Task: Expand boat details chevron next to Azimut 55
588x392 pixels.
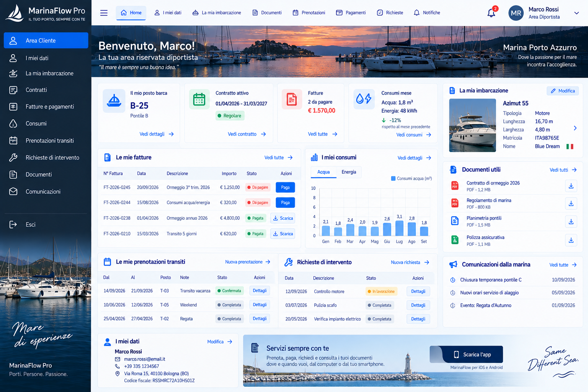Action: point(575,128)
